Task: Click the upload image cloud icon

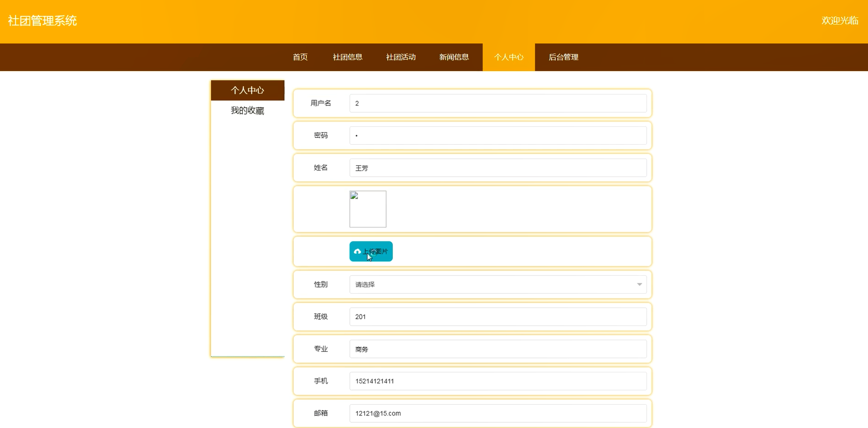Action: [x=357, y=251]
